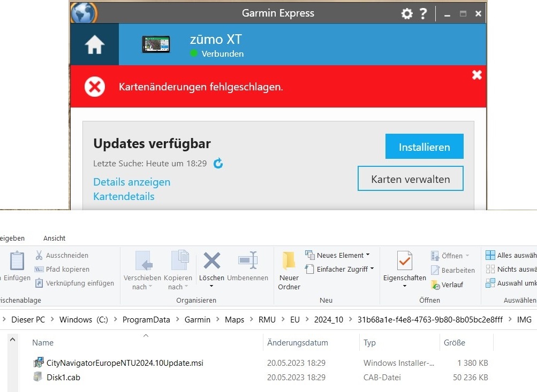Open the Einfacher Zugriff dropdown

tap(339, 269)
